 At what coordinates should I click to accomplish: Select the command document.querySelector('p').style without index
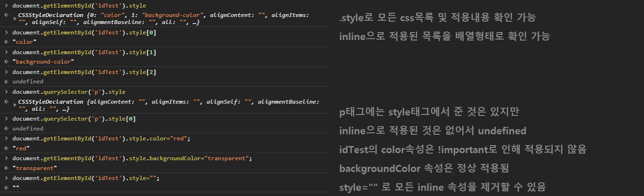(x=69, y=92)
